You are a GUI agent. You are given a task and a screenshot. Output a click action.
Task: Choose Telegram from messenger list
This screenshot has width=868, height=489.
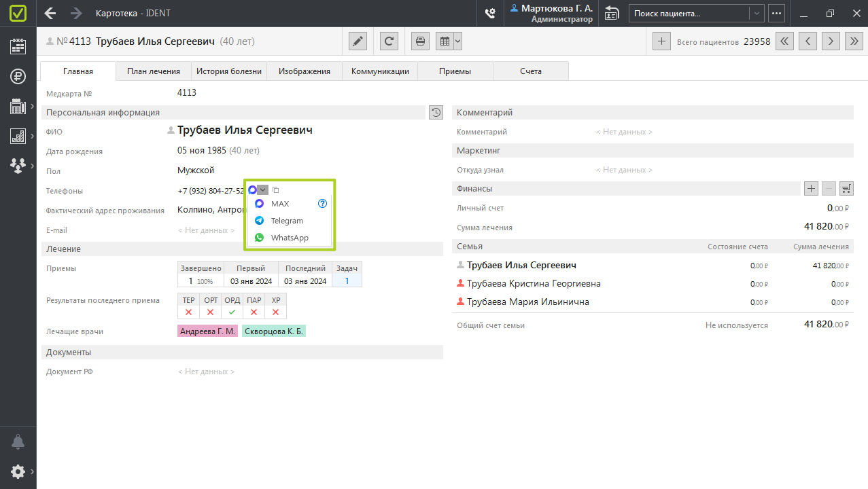click(x=287, y=221)
